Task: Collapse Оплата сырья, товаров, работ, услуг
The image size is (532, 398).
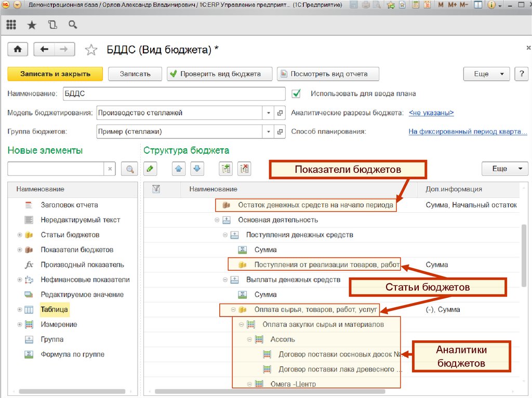Action: [x=233, y=309]
